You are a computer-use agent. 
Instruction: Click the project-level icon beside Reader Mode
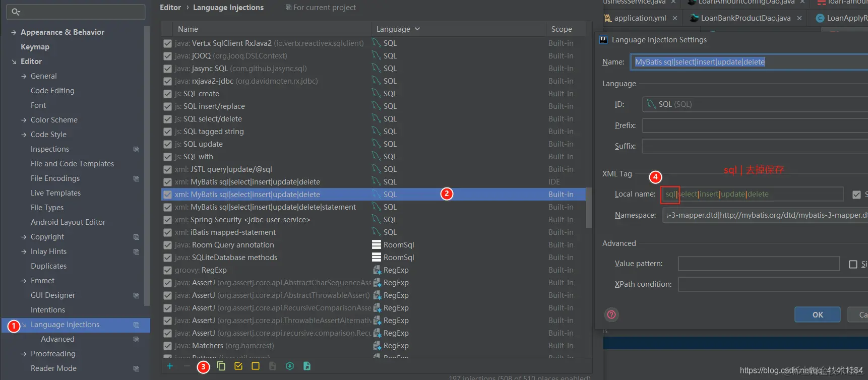(136, 368)
